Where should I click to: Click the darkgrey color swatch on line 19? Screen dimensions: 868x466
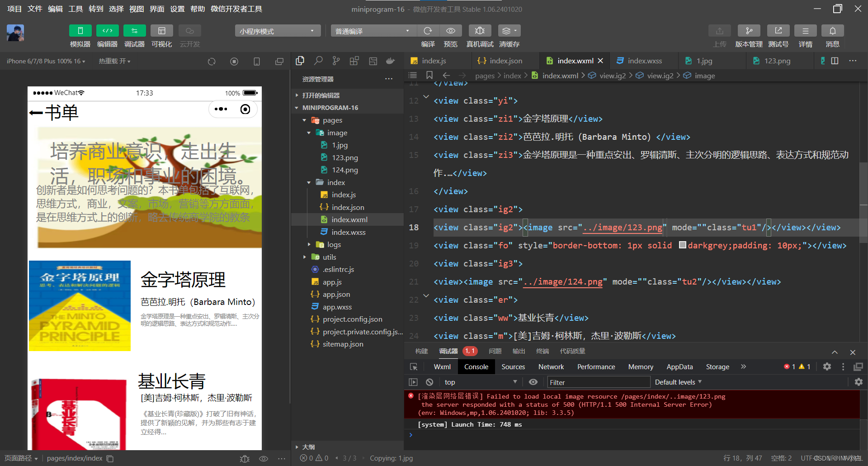click(x=683, y=245)
